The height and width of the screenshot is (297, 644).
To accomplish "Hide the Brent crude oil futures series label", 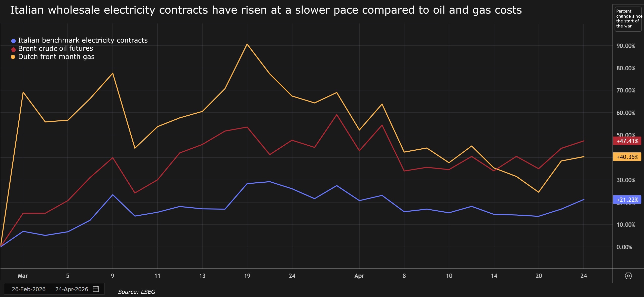I will click(x=55, y=48).
